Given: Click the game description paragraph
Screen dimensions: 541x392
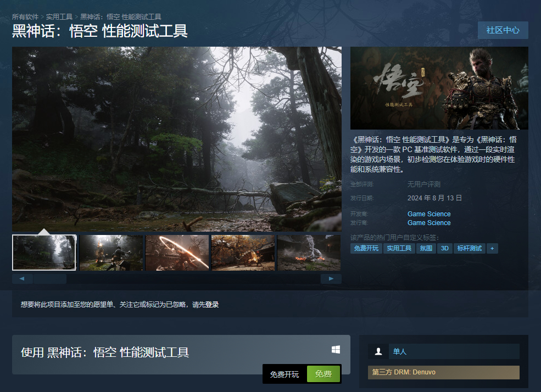Looking at the screenshot, I should pos(433,154).
